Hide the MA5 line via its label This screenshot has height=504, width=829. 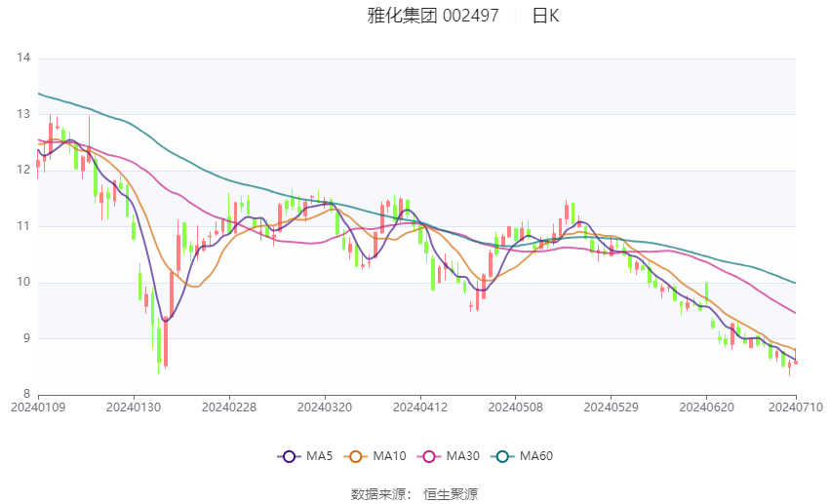[x=319, y=456]
